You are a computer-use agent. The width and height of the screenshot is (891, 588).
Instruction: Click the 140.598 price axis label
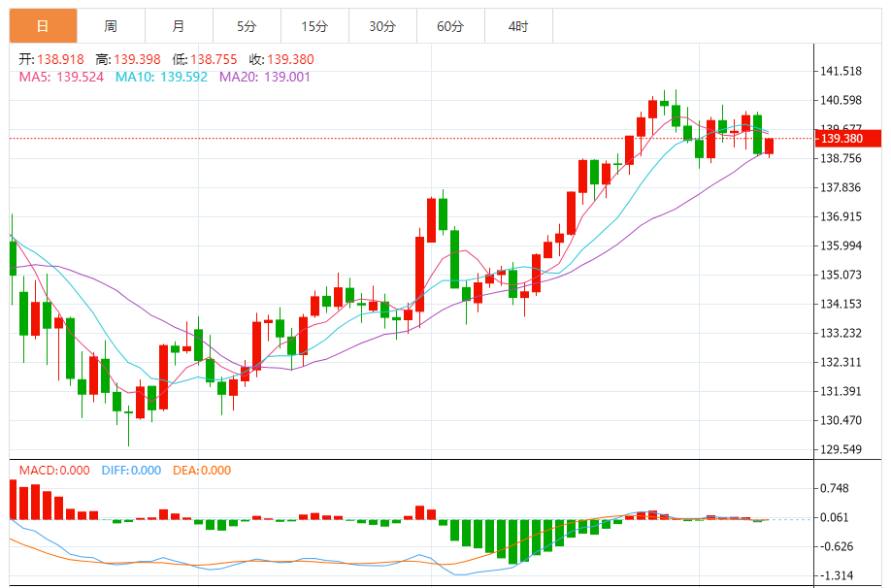[841, 100]
